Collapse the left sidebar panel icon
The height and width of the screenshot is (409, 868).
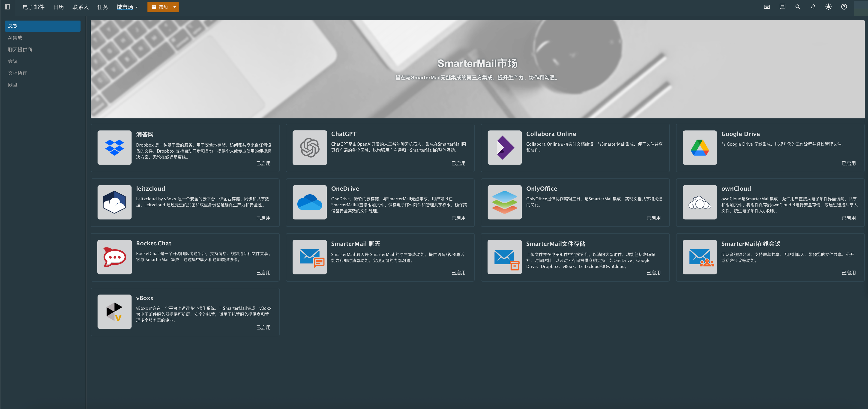tap(7, 7)
